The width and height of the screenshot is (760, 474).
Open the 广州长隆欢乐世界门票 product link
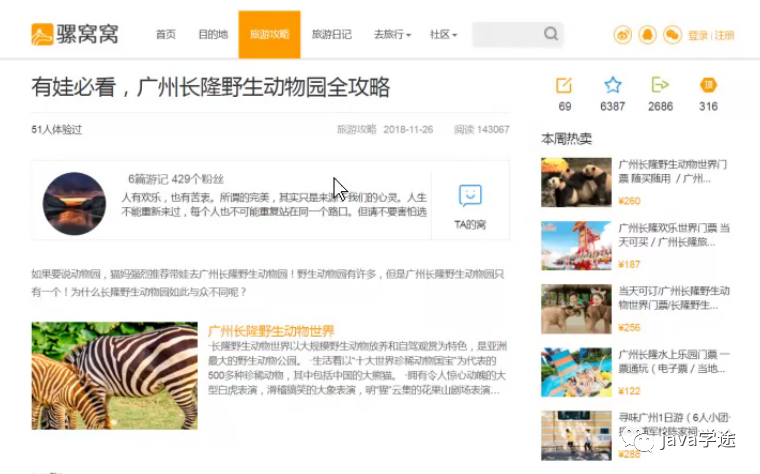[x=674, y=235]
